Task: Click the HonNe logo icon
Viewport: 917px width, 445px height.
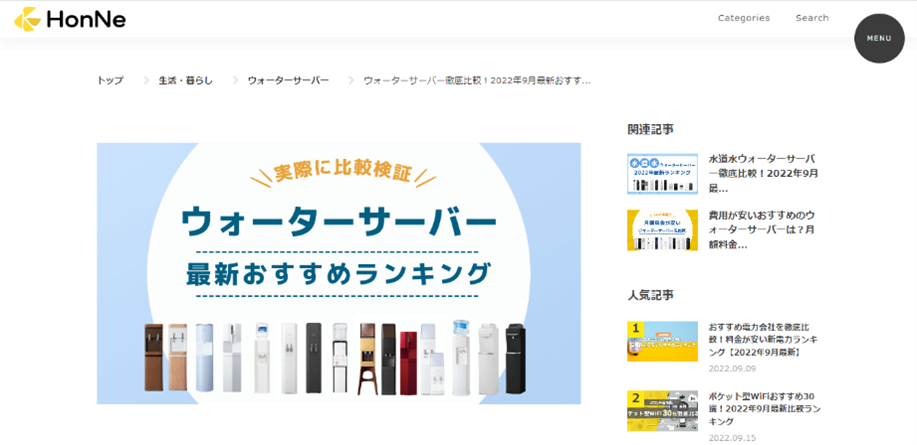Action: [27, 19]
